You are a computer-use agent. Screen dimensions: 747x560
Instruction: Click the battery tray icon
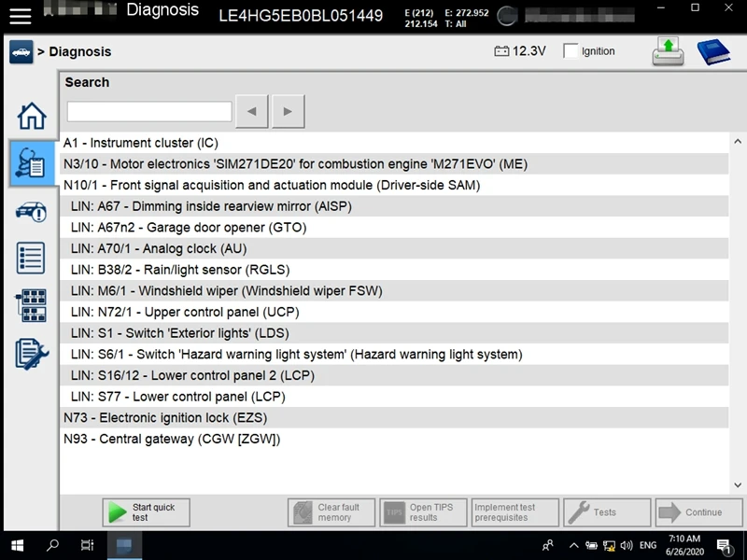(x=591, y=546)
